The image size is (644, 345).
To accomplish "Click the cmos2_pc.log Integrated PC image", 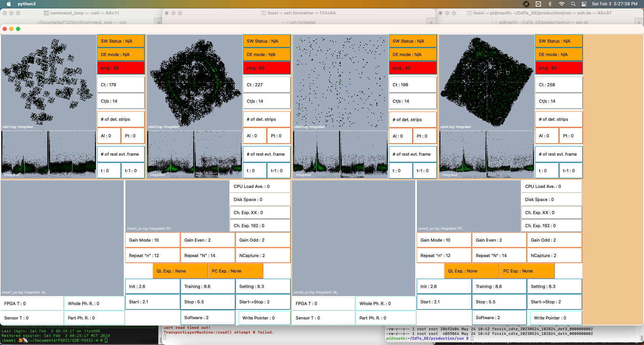I will [x=469, y=206].
